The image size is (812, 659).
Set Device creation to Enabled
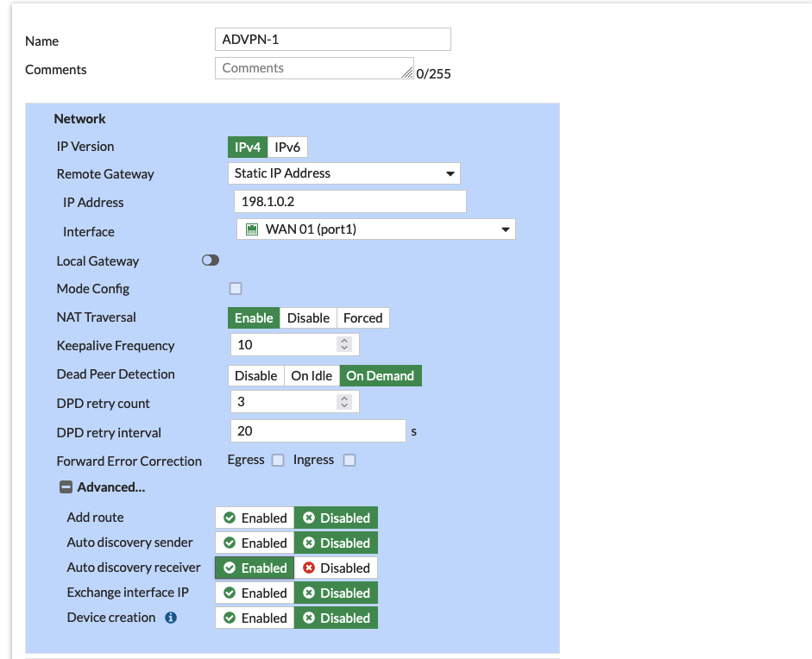click(255, 618)
